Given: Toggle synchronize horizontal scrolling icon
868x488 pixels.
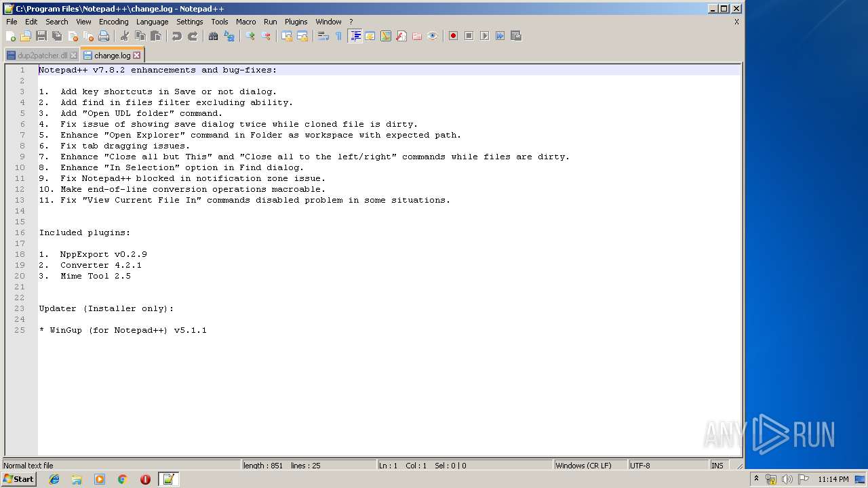Looking at the screenshot, I should click(302, 36).
